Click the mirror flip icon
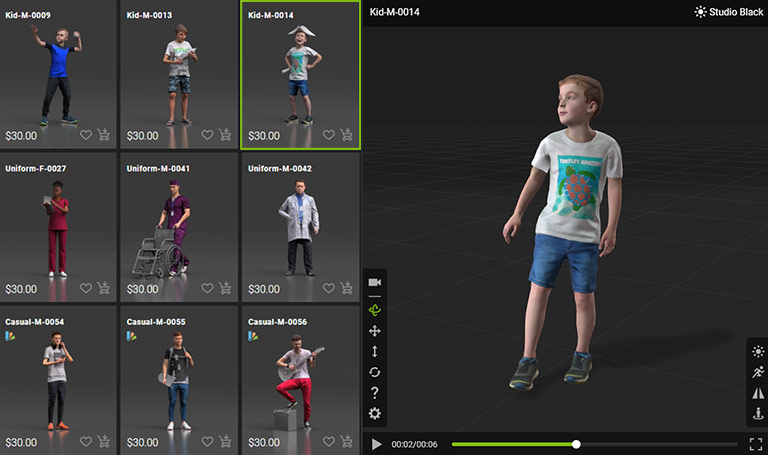Viewport: 768px width, 455px height. pos(757,393)
